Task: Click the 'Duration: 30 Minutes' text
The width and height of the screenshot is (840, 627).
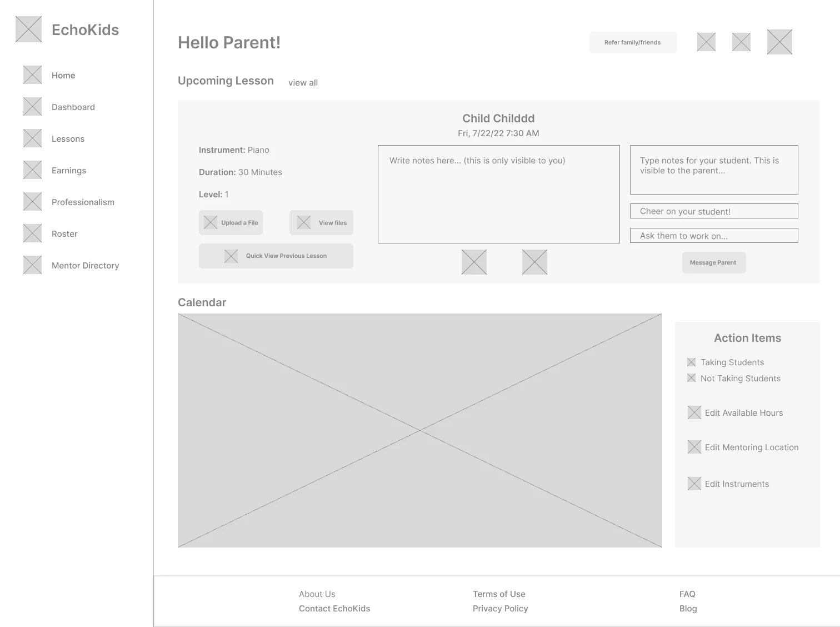Action: click(x=240, y=172)
